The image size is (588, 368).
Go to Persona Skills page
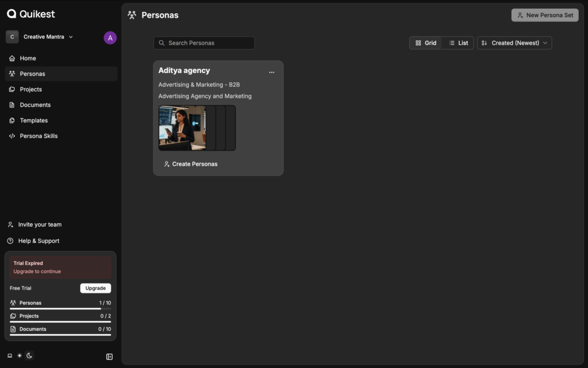pyautogui.click(x=38, y=136)
